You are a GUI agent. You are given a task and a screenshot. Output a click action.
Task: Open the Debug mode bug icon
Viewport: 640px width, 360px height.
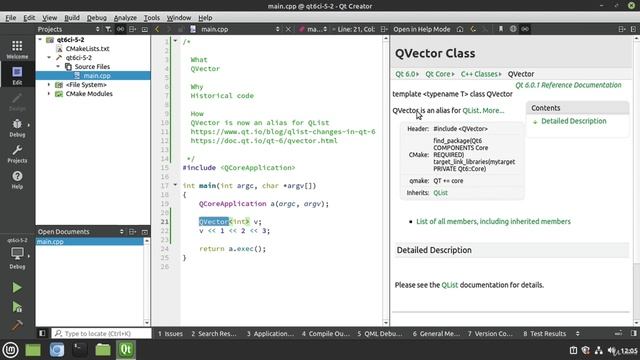point(17,127)
